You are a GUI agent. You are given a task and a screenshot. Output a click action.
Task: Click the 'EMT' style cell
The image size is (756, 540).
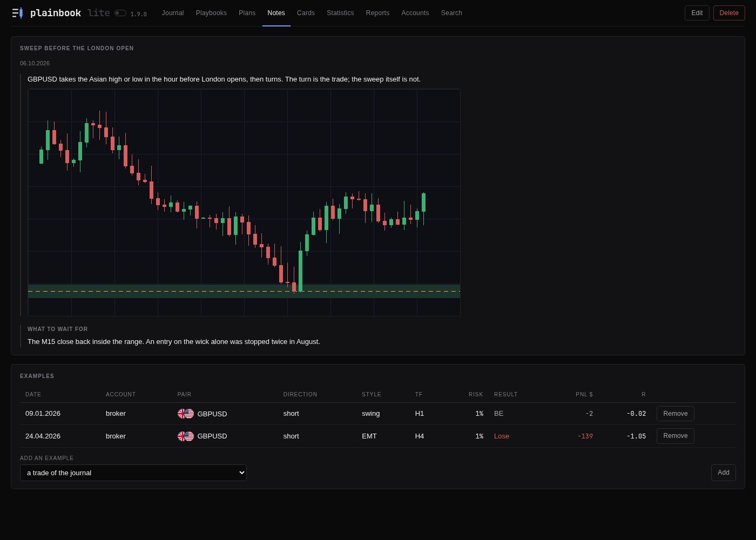[369, 436]
